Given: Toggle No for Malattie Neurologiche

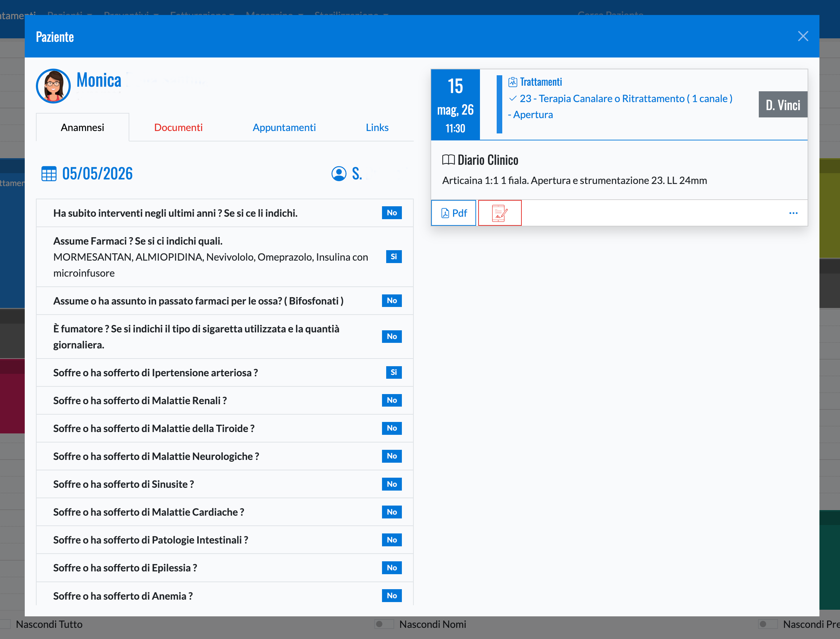Looking at the screenshot, I should click(x=392, y=456).
